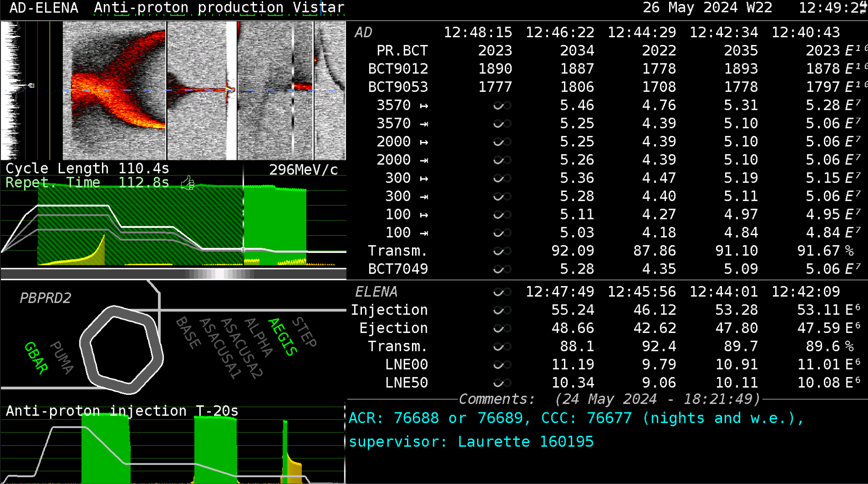Click the loading icon in the Injection row

pyautogui.click(x=502, y=310)
